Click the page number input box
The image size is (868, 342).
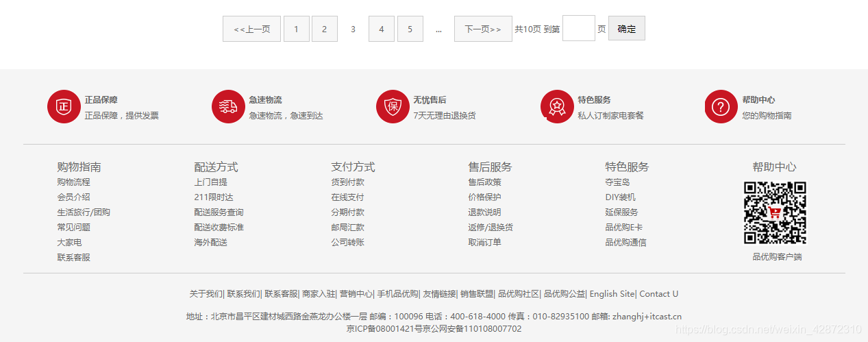[x=579, y=28]
